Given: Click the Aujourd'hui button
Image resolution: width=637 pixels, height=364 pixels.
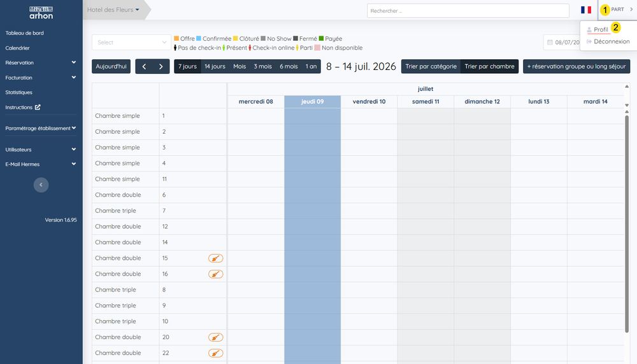Looking at the screenshot, I should coord(111,67).
